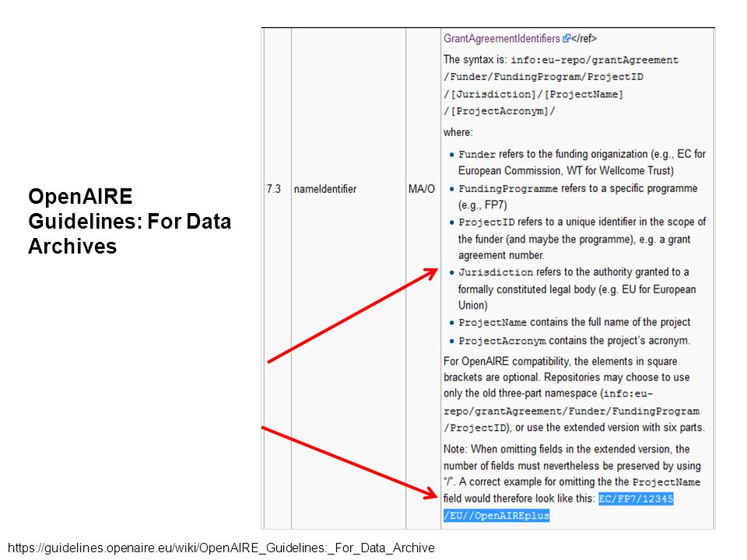Click the 'OpenAIRE Guidelines: For Data Archives' heading
Screen dimensions: 747x560
point(130,222)
